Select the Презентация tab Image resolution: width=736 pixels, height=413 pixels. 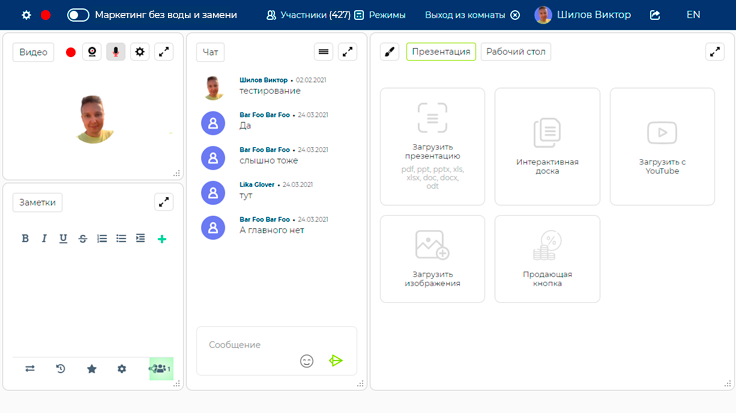click(x=440, y=52)
